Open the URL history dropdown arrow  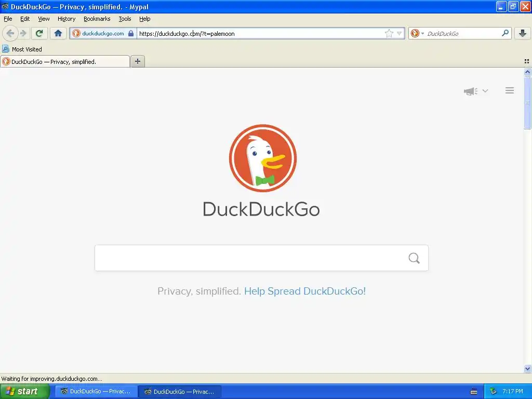pyautogui.click(x=400, y=33)
